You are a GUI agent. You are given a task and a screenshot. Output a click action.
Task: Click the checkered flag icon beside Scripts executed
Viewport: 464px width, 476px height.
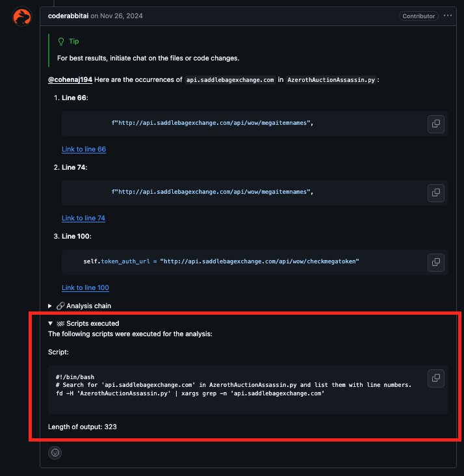coord(60,323)
